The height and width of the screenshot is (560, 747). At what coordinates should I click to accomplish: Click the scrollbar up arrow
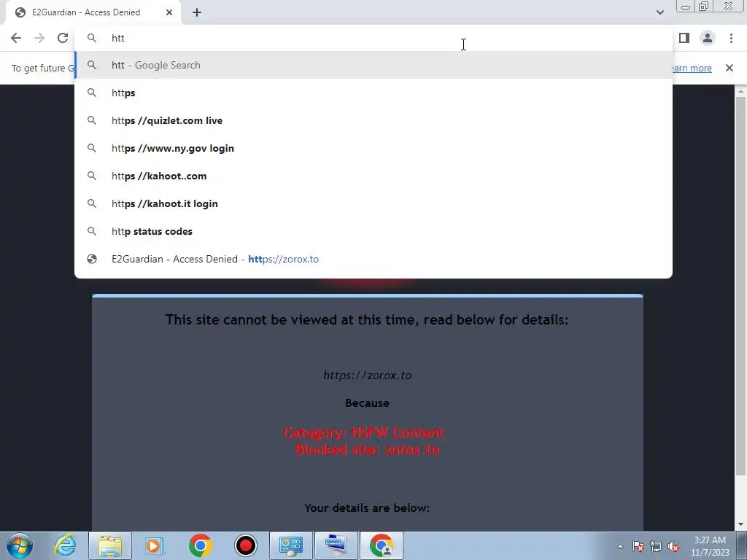point(740,90)
